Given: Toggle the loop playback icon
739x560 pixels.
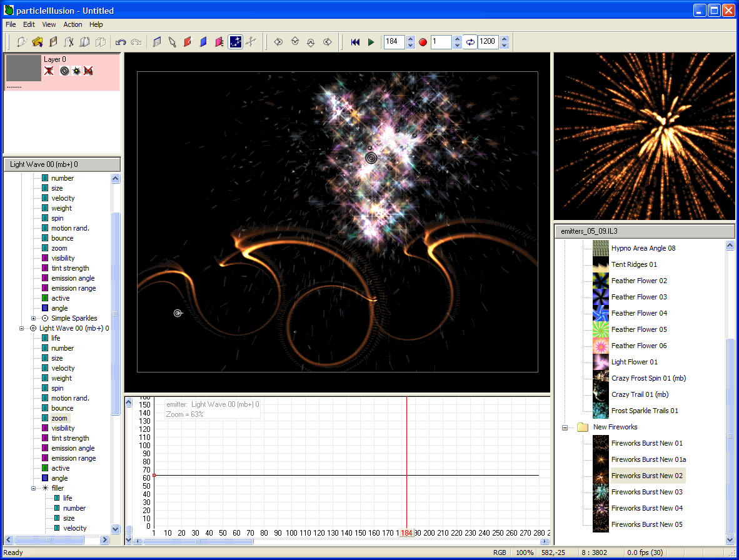Looking at the screenshot, I should (x=470, y=42).
